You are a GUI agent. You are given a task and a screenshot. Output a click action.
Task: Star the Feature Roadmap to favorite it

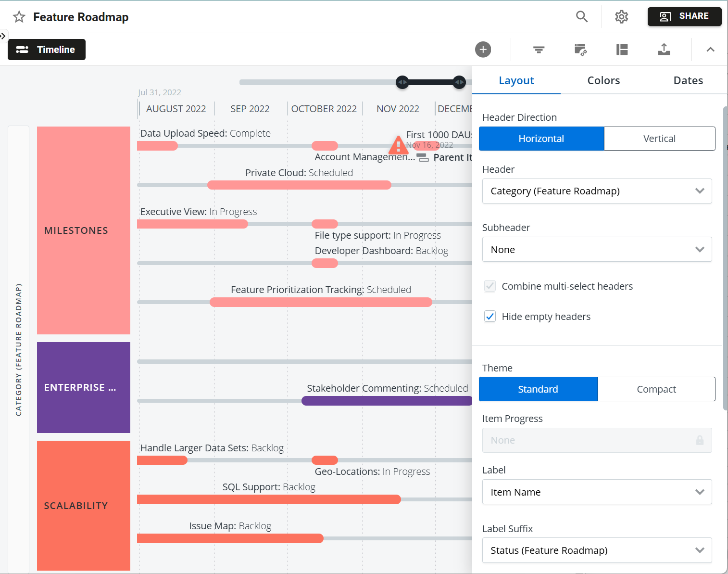[19, 16]
